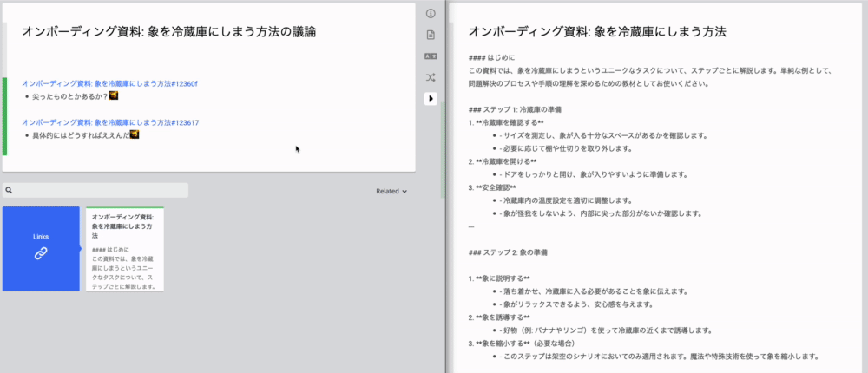This screenshot has height=373, width=868.
Task: Click bullet about サイズを測定し
Action: point(603,135)
